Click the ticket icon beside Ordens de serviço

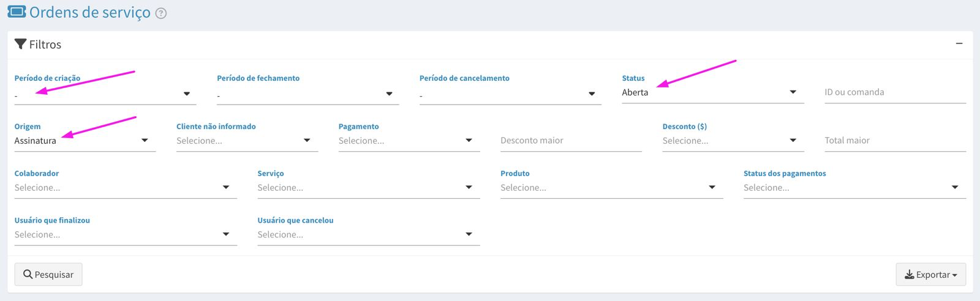pos(17,12)
